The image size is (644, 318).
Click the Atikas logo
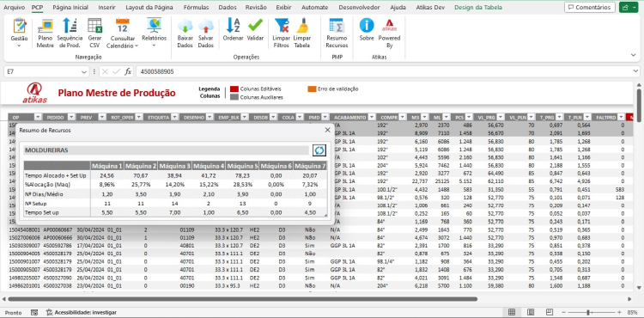[x=35, y=93]
